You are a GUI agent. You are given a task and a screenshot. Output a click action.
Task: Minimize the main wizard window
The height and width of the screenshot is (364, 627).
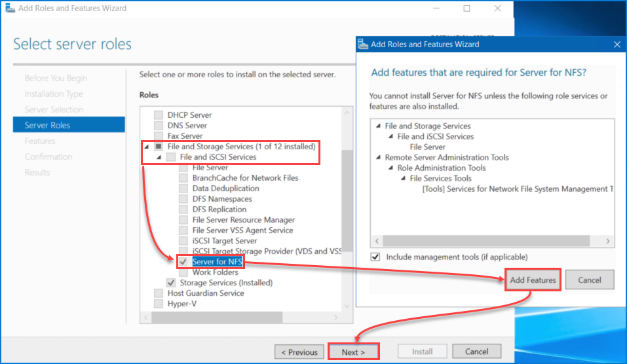click(x=436, y=8)
